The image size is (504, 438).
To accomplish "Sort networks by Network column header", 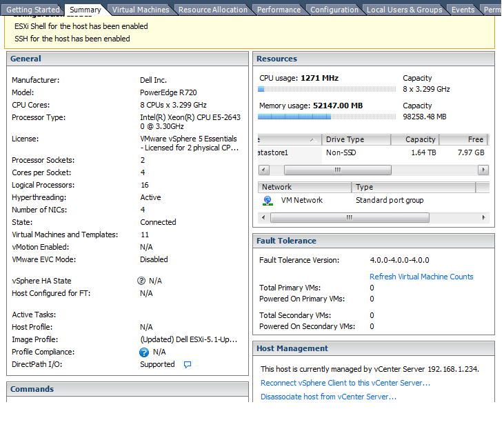I will [304, 187].
